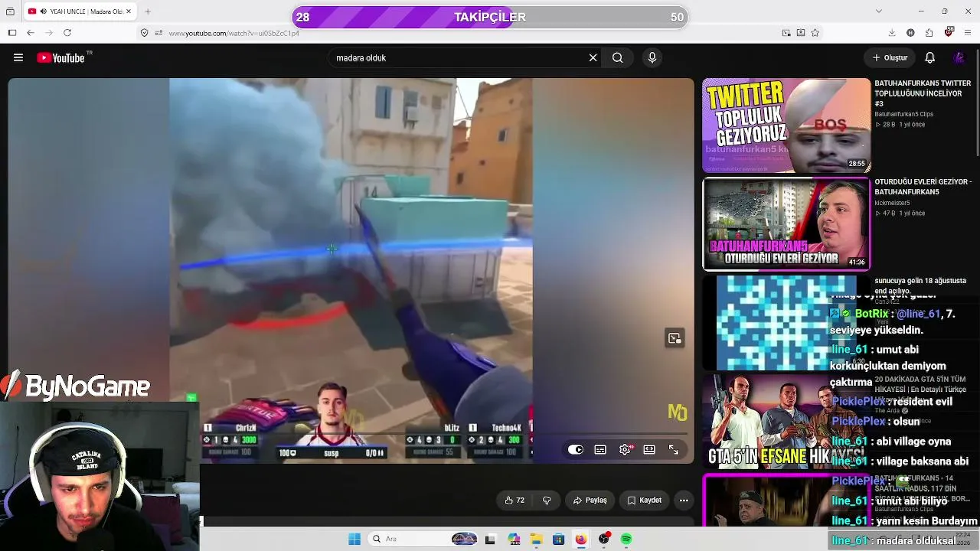Switch the player to theater mode

649,450
